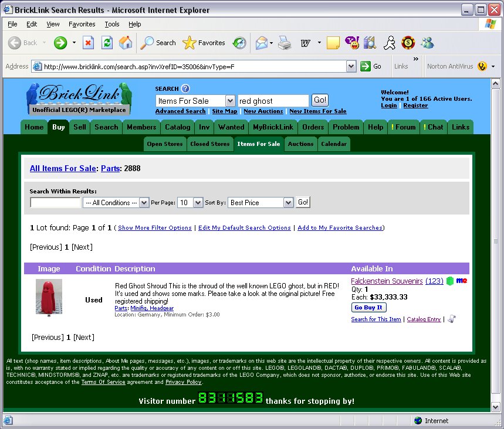
Task: Click the green store icon beside Falckenstein Souvenirs
Action: pos(450,281)
